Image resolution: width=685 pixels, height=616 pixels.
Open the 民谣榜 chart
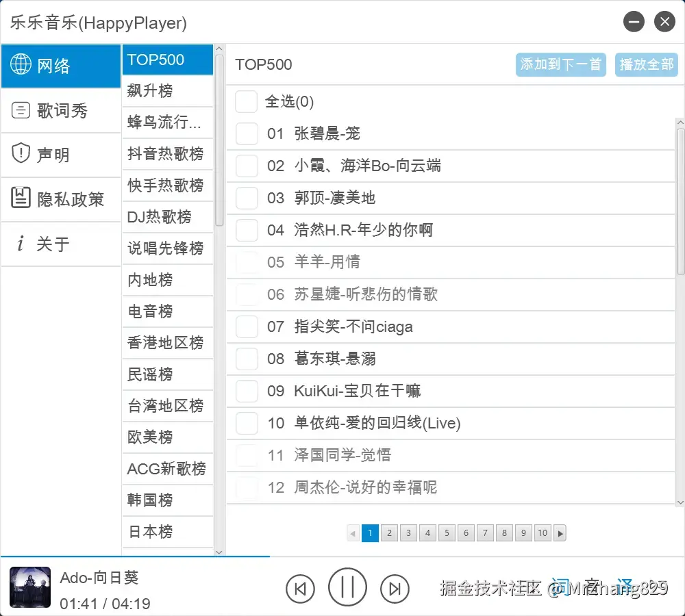(168, 374)
